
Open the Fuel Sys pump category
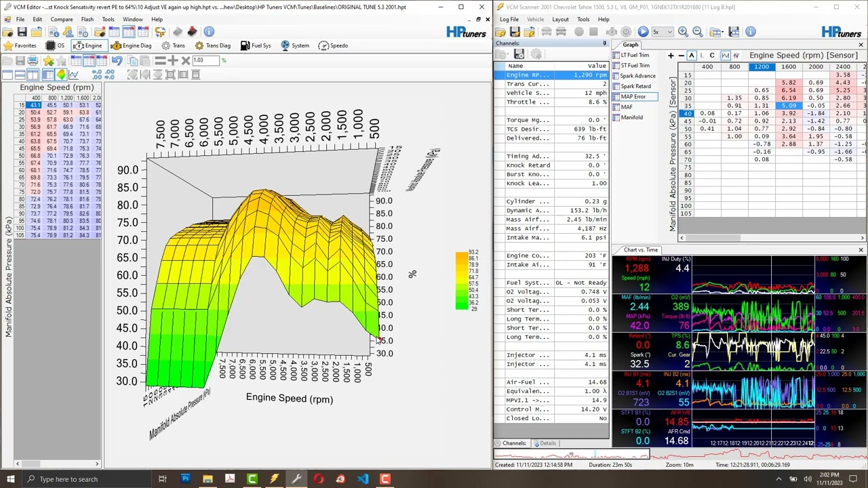click(255, 45)
